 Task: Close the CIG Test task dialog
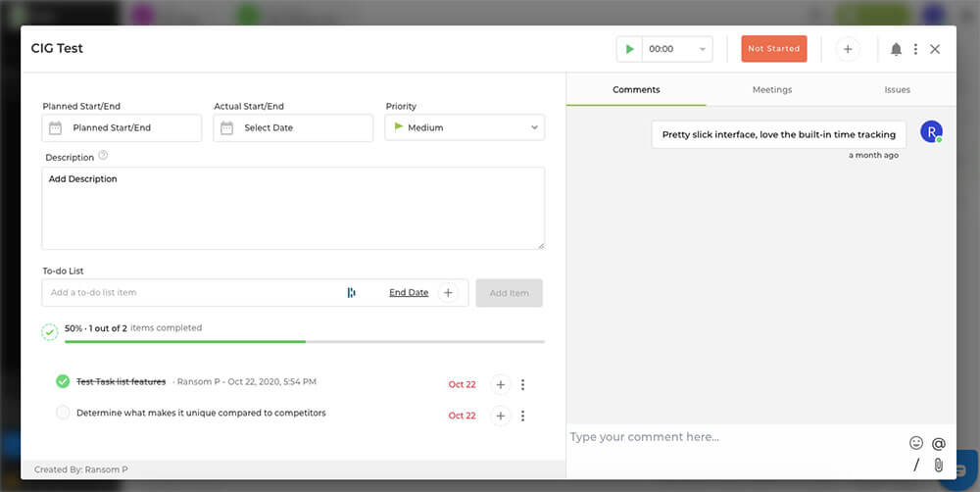pos(935,49)
